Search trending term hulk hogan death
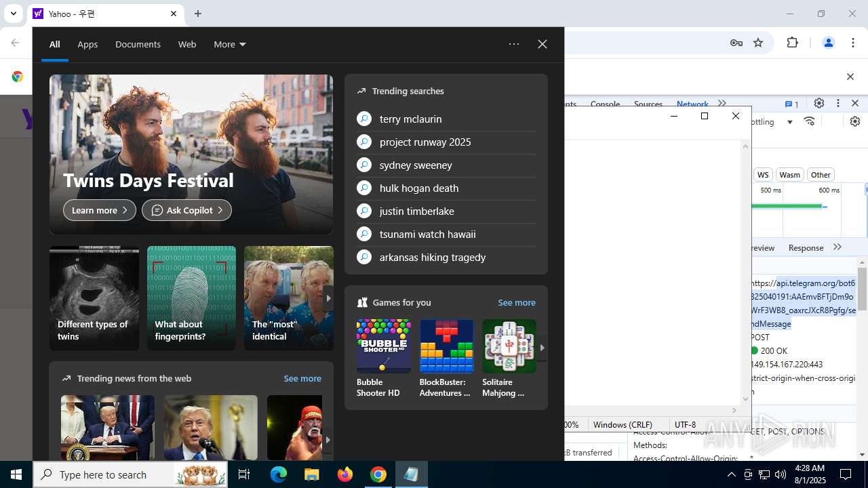Screen dimensions: 868x488 (x=419, y=188)
